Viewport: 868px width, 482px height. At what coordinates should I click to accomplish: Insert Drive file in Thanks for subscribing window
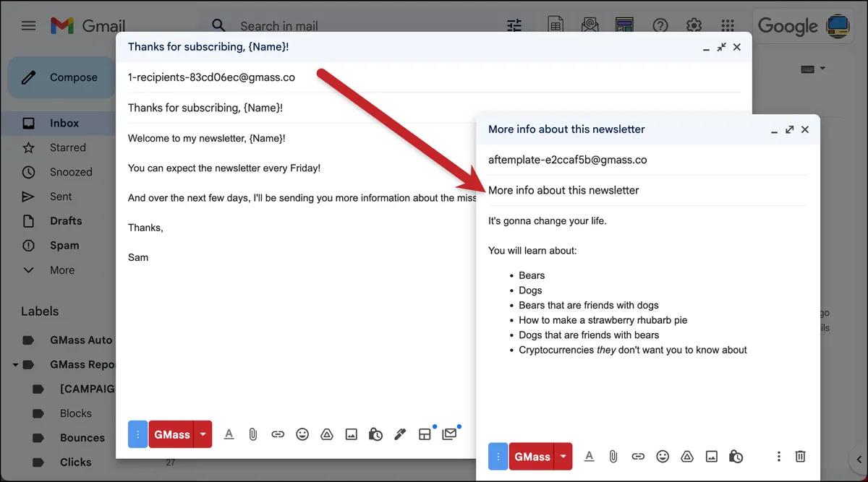pos(327,434)
